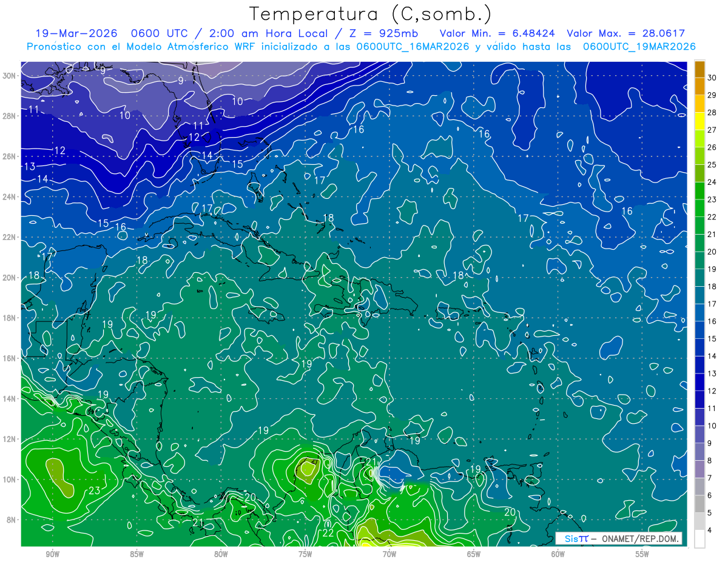
Task: Pick the green legend swatch between 22 and 23
Action: pyautogui.click(x=699, y=208)
